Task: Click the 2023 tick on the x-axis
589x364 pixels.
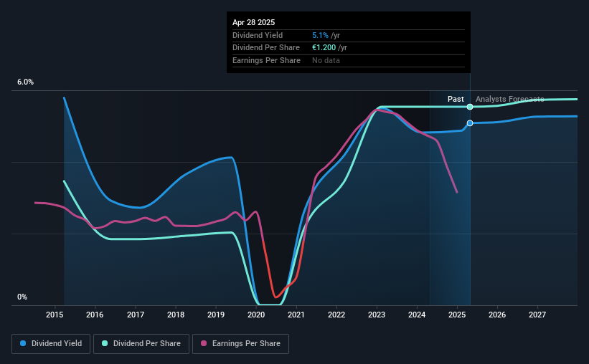Action: (377, 315)
